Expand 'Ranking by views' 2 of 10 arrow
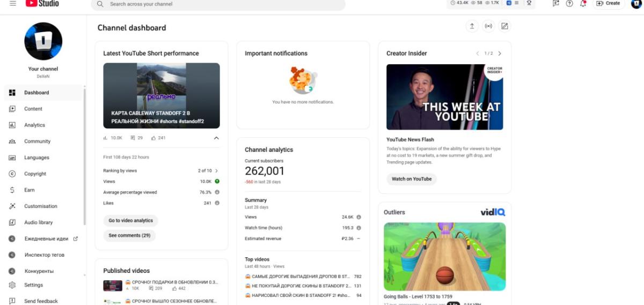 (216, 170)
